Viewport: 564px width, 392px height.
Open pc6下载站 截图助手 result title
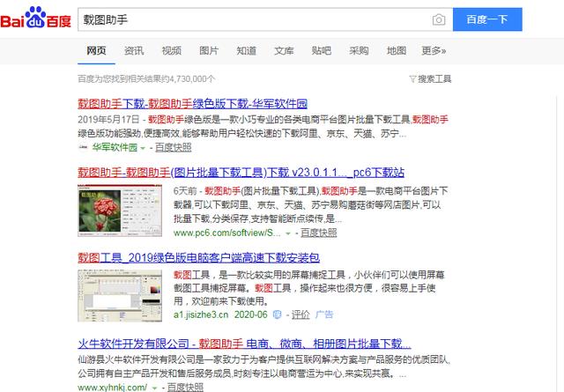point(241,173)
